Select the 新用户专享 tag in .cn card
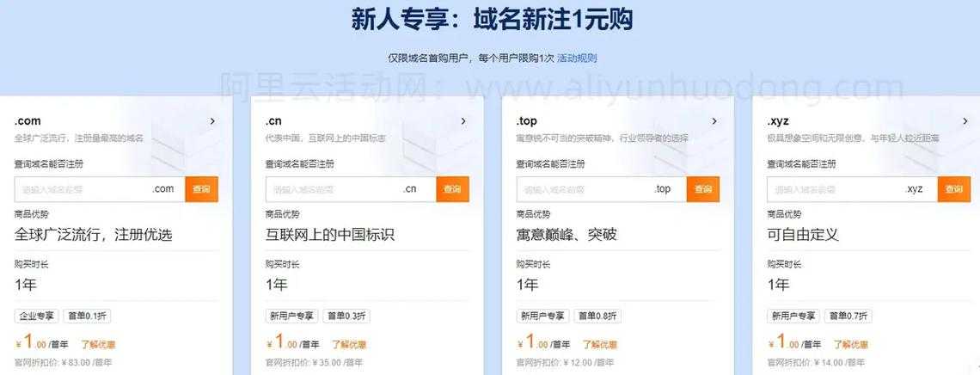Image resolution: width=980 pixels, height=375 pixels. coord(292,316)
